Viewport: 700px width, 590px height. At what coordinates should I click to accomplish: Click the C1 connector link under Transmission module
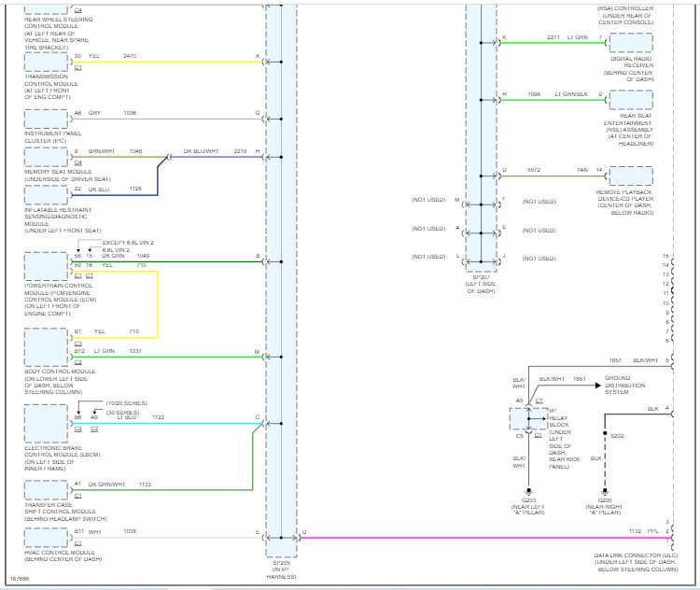click(78, 67)
